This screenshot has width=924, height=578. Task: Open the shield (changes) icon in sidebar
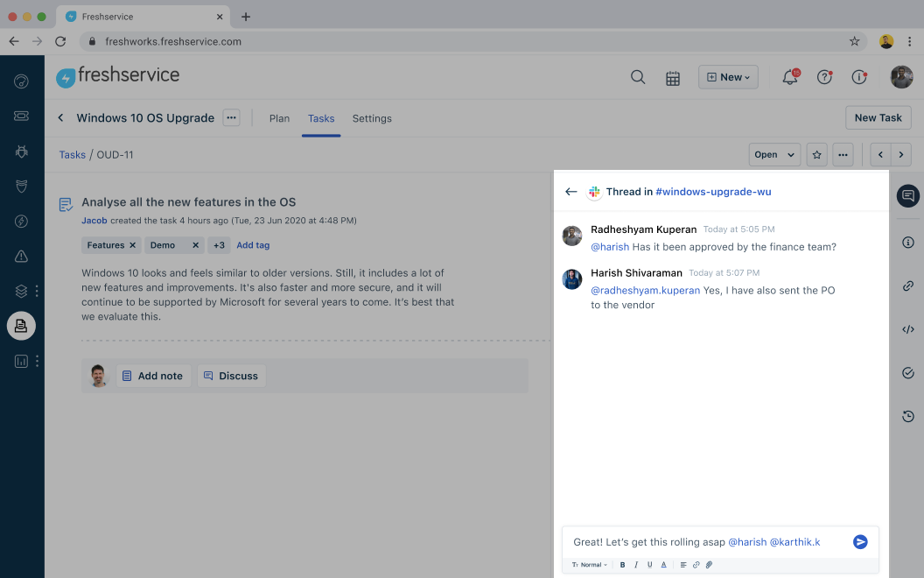coord(21,187)
